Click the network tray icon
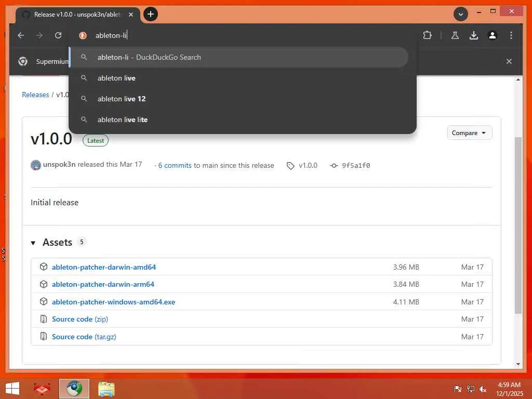532x399 pixels. (470, 389)
